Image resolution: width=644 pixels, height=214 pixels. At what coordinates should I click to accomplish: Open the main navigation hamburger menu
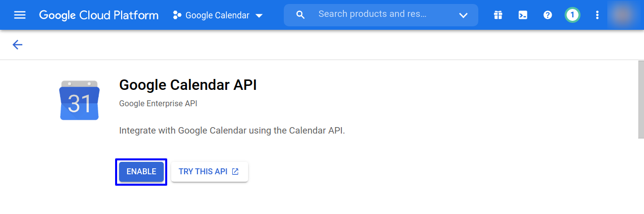(19, 15)
